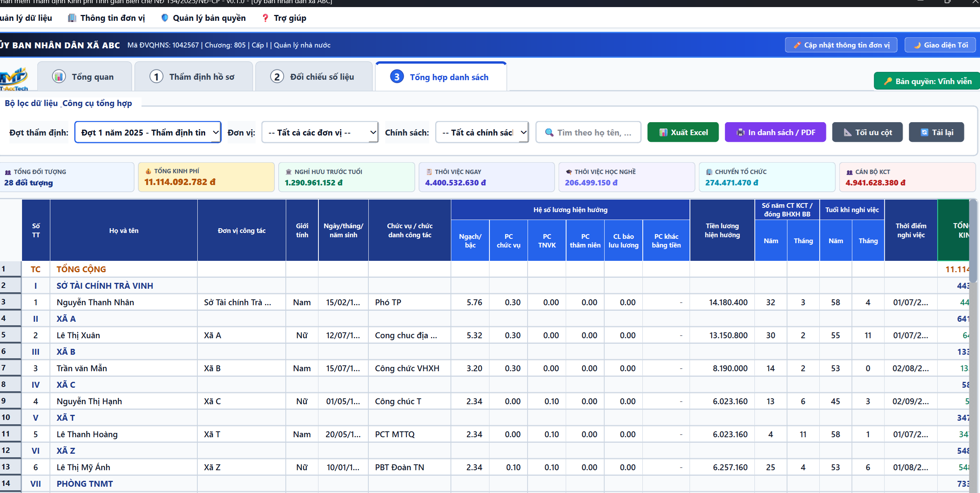Click group row SỞ TÀI CHÍNH TRÀ VINH
This screenshot has height=493, width=980.
(484, 286)
